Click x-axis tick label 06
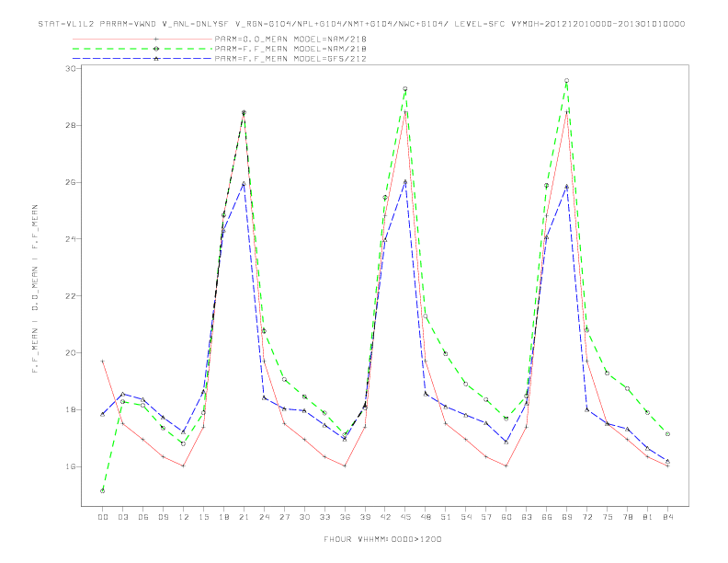This screenshot has width=728, height=563. pos(143,517)
